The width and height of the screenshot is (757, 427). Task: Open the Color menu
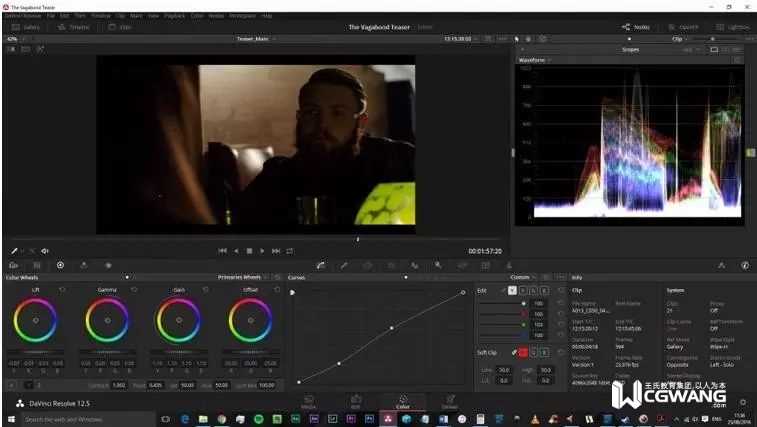click(x=197, y=16)
